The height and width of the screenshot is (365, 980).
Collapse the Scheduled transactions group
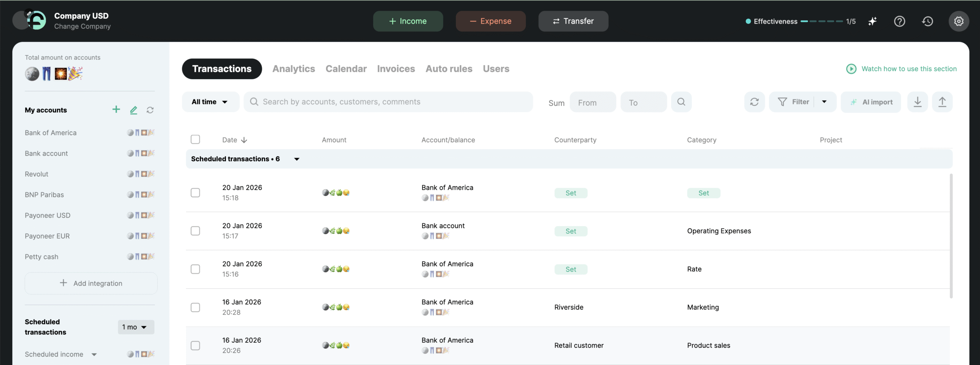(x=297, y=159)
